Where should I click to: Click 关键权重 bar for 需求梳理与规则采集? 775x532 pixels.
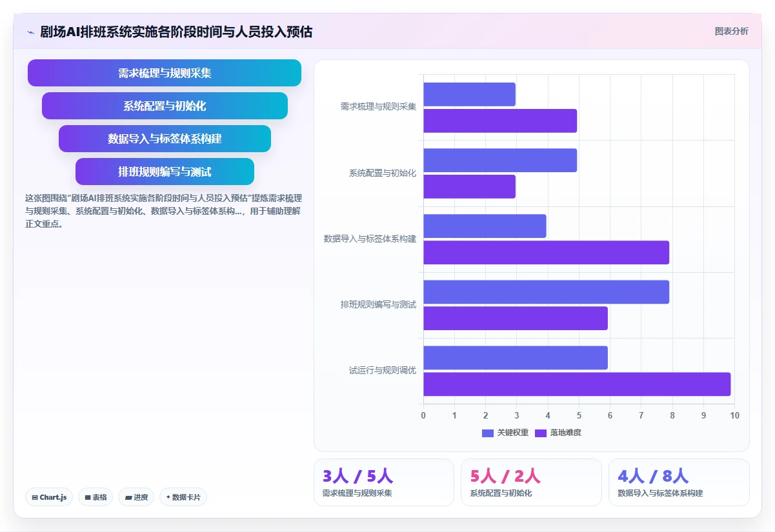[470, 94]
